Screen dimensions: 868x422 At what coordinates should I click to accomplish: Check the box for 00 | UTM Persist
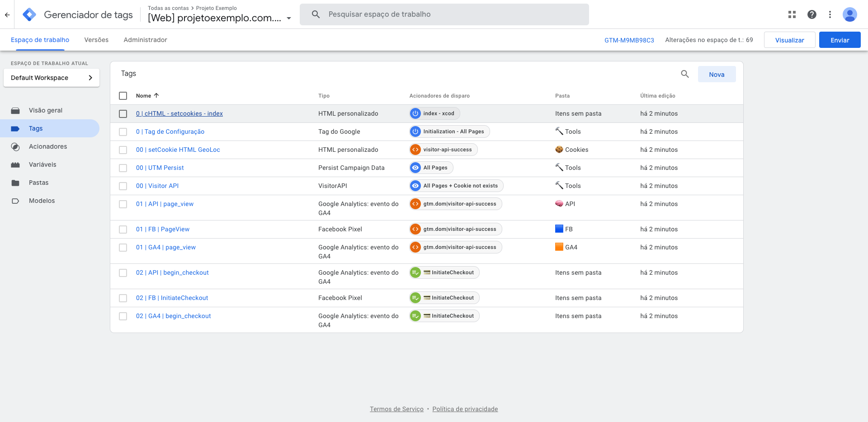pyautogui.click(x=123, y=168)
